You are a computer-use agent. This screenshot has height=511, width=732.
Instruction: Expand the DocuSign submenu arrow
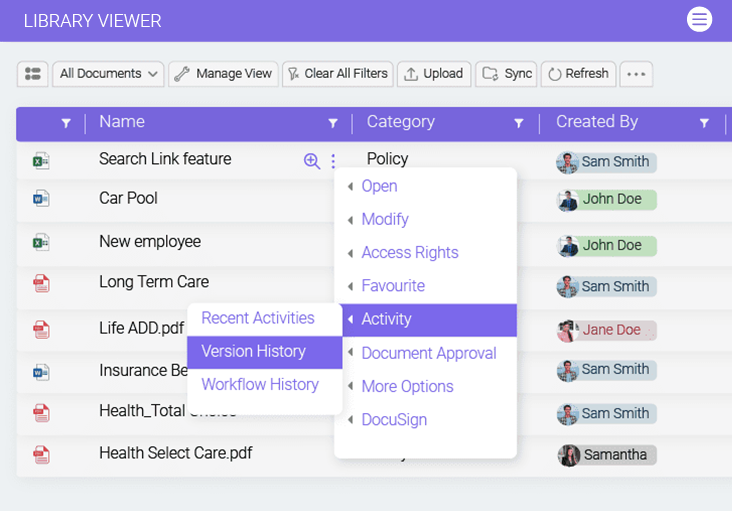[x=350, y=420]
